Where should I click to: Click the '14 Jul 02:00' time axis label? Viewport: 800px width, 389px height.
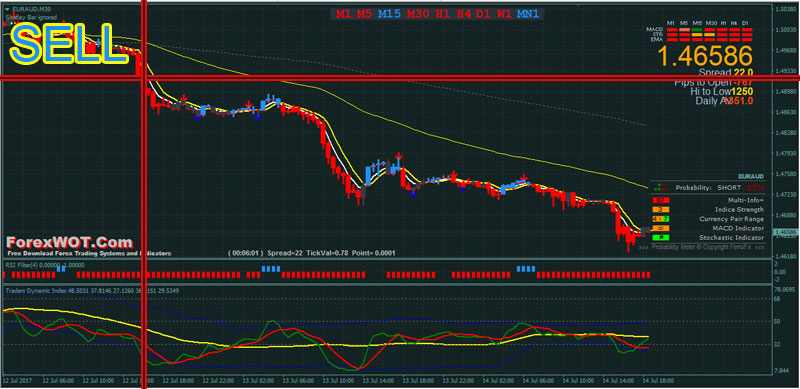[498, 381]
